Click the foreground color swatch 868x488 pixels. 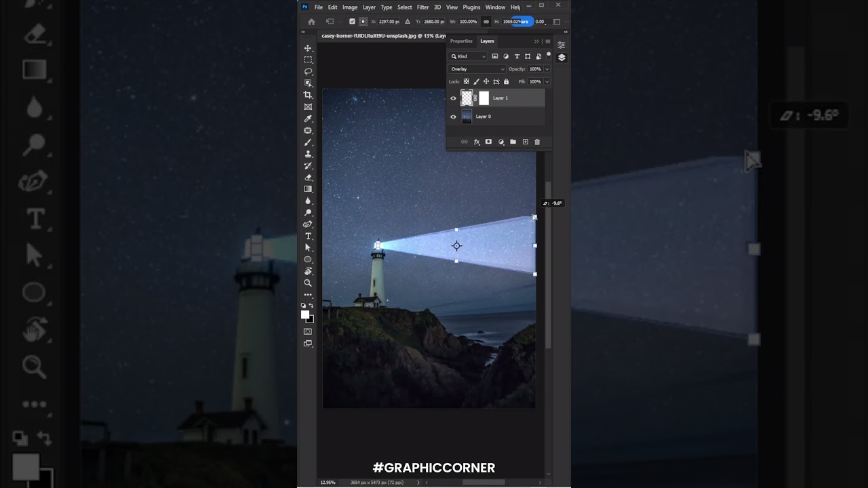click(x=305, y=314)
